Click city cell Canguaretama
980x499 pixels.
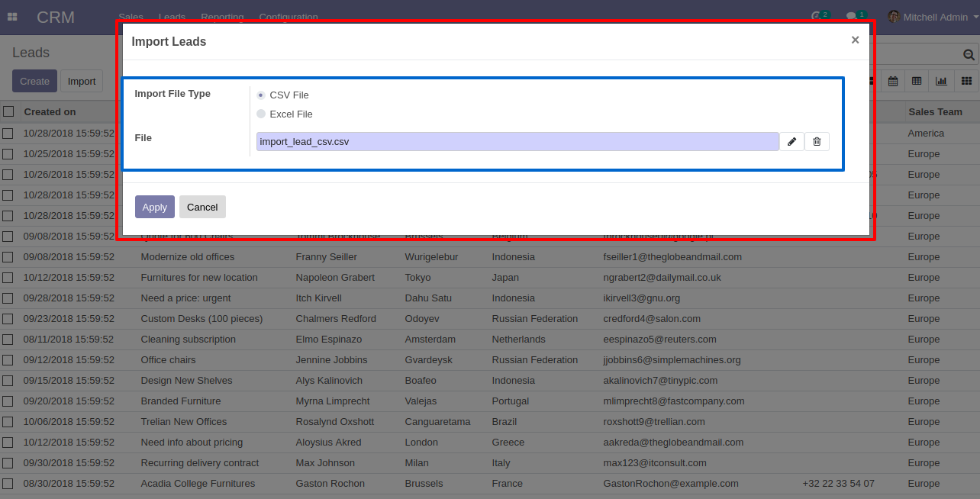pos(437,422)
